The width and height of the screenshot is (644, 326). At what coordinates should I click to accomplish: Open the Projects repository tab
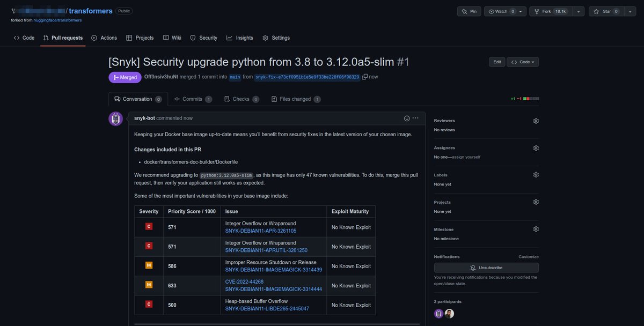(140, 38)
